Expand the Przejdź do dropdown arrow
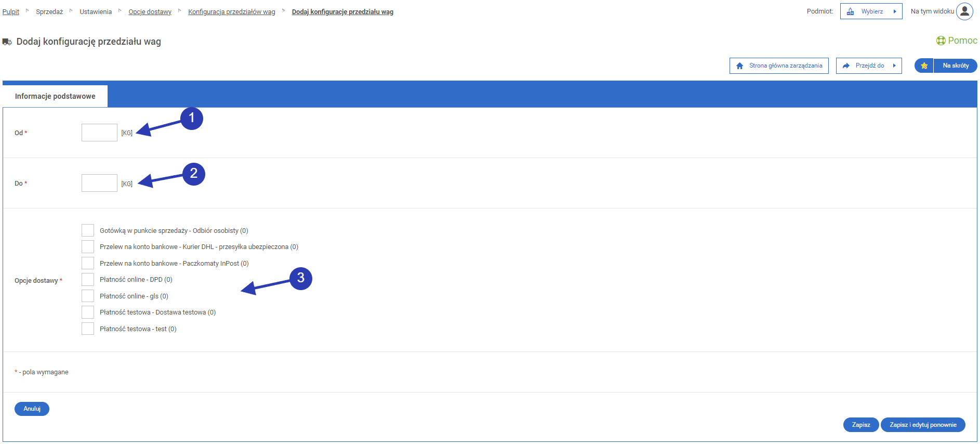Viewport: 980px width, 444px height. [894, 66]
